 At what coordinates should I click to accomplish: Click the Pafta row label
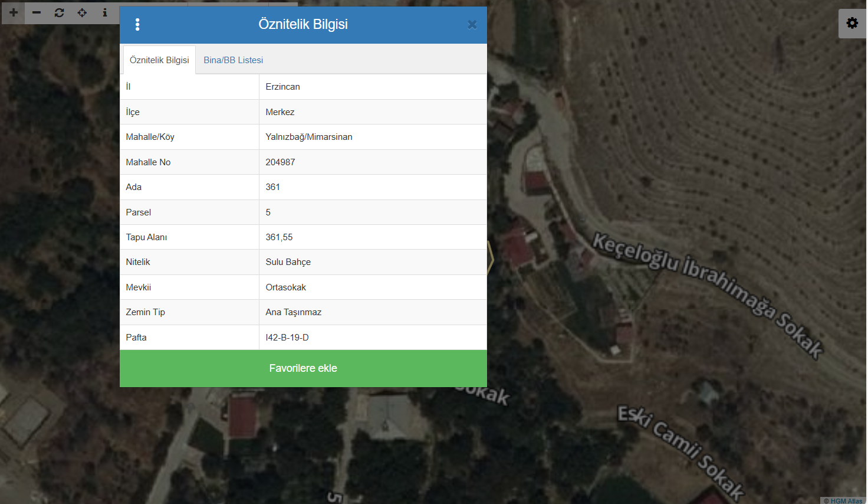(136, 338)
